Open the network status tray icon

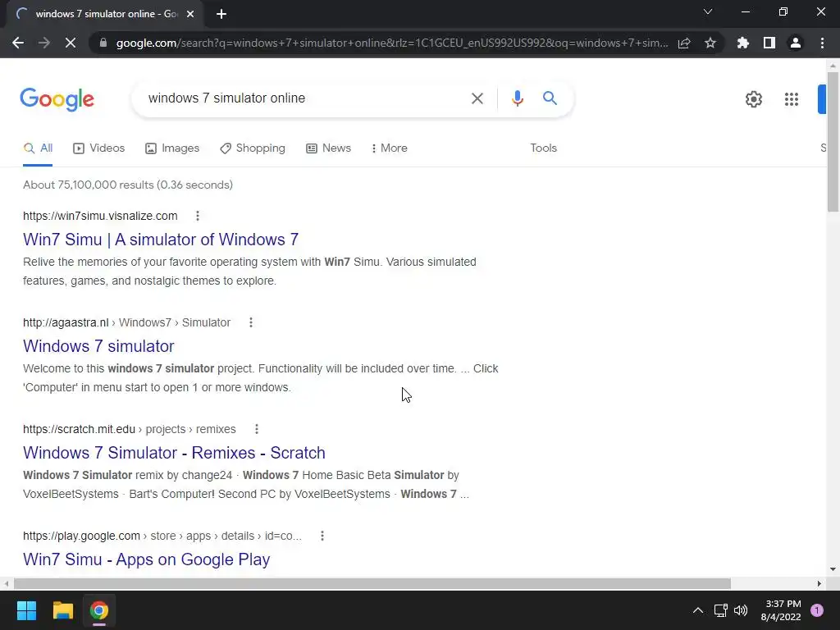[x=720, y=610]
